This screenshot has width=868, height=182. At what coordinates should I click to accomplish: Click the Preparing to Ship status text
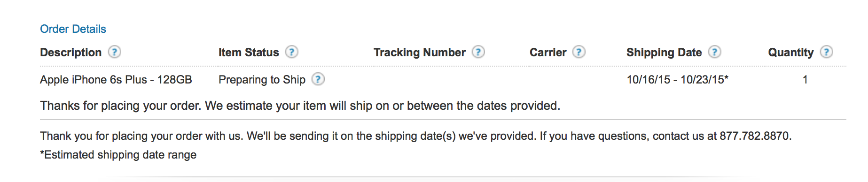pos(262,79)
